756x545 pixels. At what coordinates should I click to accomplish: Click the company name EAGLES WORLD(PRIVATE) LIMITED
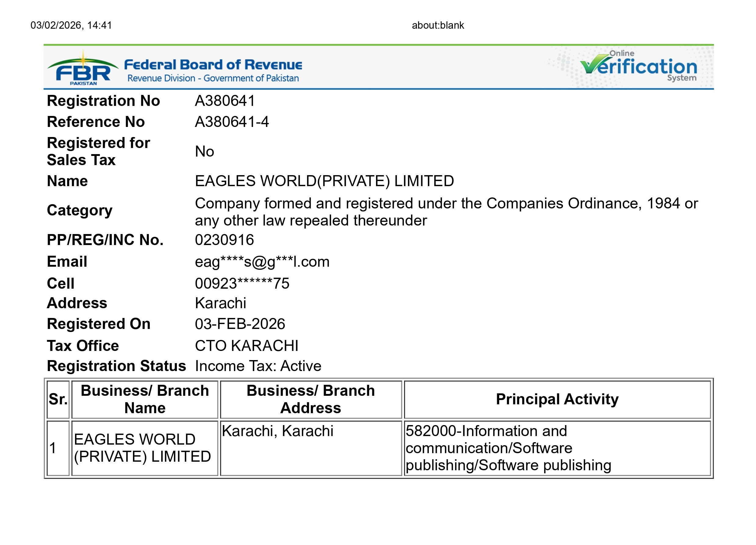coord(324,181)
